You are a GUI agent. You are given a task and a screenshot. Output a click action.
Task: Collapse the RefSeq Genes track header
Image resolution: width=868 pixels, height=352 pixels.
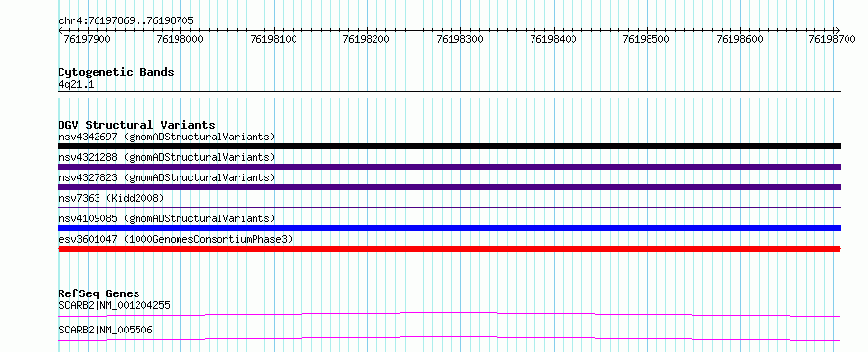[99, 293]
